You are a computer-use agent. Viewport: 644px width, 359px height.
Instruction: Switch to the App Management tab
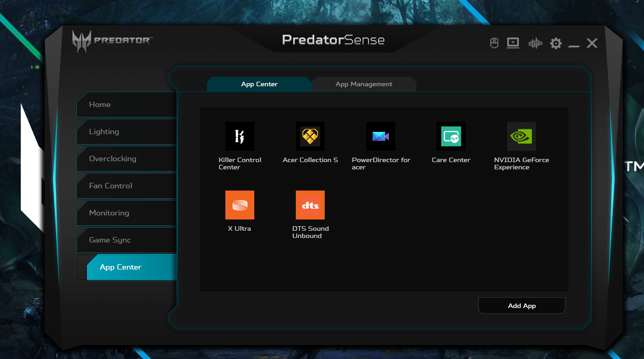click(x=364, y=84)
